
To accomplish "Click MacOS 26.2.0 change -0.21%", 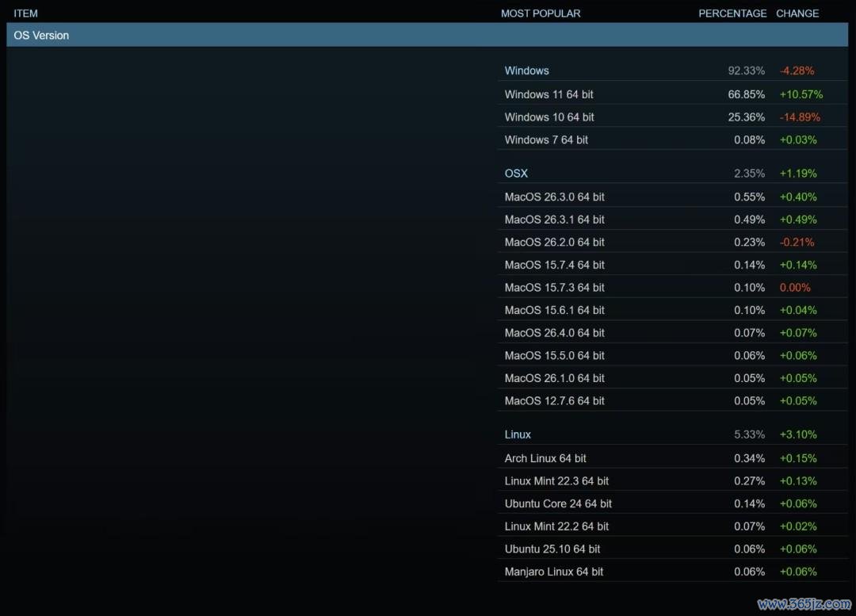I will [x=797, y=242].
